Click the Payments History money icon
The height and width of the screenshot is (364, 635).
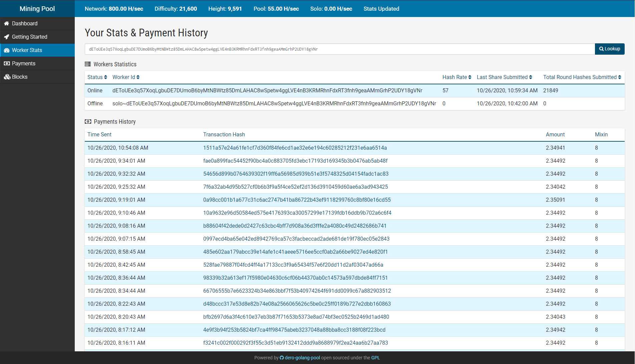coord(88,121)
